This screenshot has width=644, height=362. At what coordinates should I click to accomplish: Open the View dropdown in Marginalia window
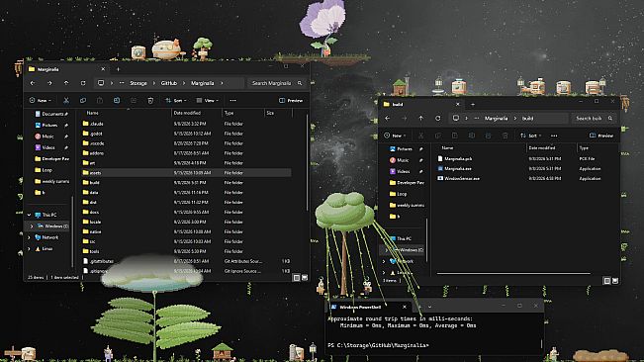(x=207, y=100)
